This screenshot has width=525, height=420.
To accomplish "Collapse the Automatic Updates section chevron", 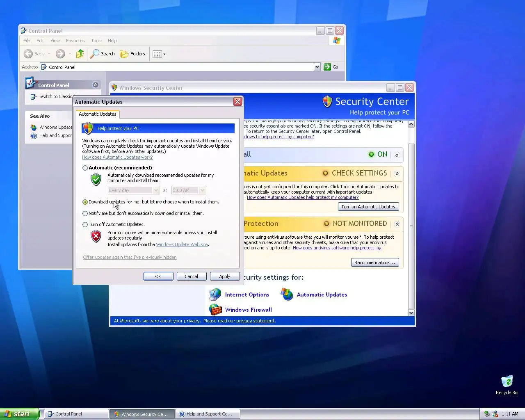I will [x=397, y=173].
